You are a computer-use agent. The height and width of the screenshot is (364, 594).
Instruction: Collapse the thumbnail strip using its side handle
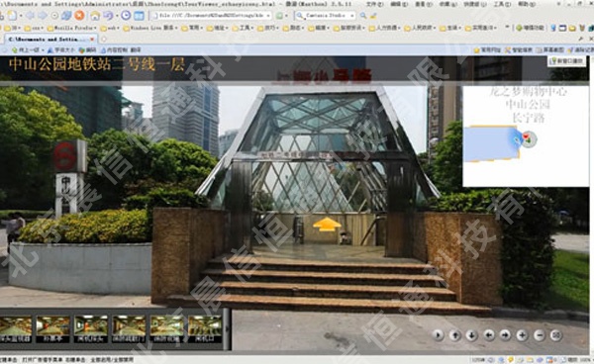[227, 328]
